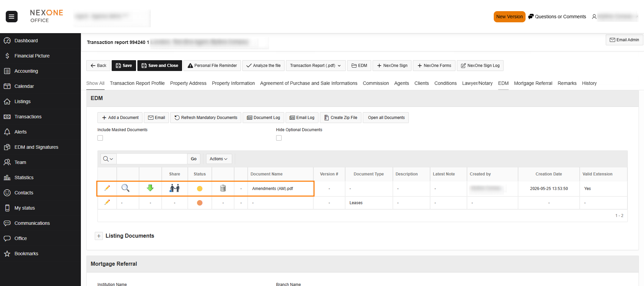This screenshot has width=644, height=286.
Task: Click the Go search button
Action: click(x=194, y=159)
